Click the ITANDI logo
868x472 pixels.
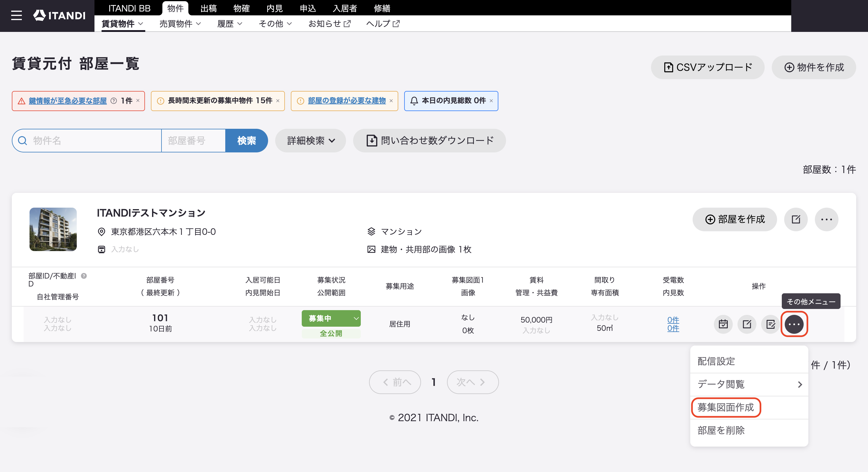pyautogui.click(x=59, y=16)
